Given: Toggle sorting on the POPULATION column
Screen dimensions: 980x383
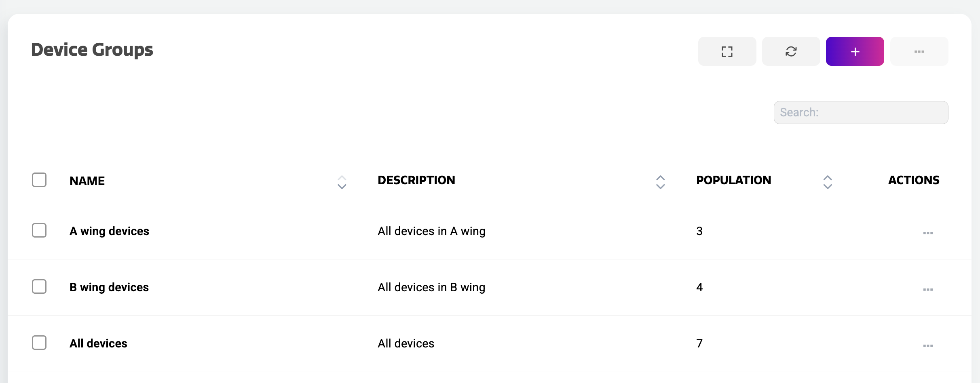Looking at the screenshot, I should pos(827,182).
